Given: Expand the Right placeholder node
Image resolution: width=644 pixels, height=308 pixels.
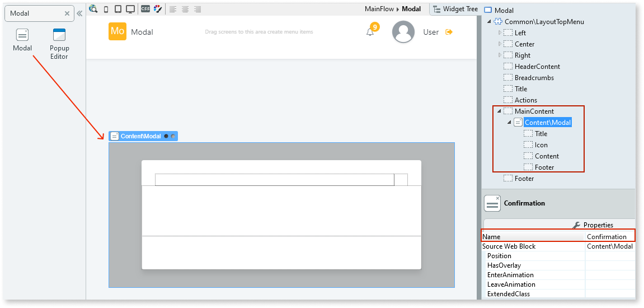Looking at the screenshot, I should (x=500, y=55).
